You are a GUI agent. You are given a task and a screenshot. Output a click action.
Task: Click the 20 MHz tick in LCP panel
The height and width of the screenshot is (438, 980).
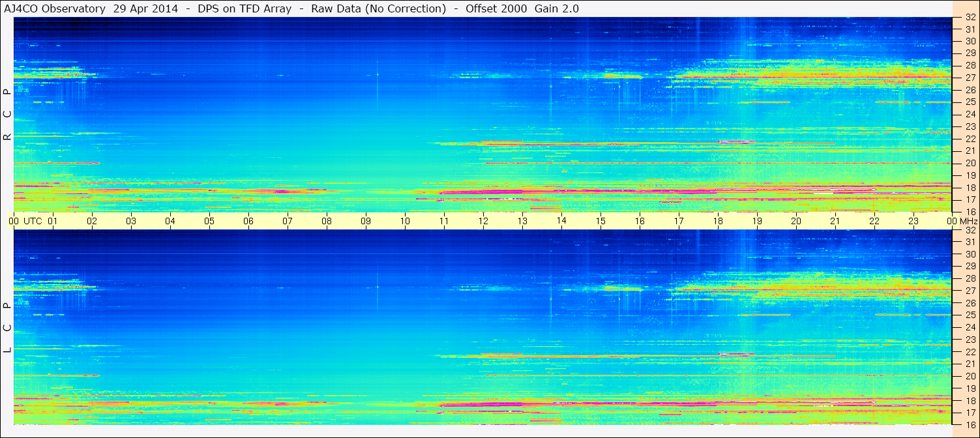click(970, 376)
